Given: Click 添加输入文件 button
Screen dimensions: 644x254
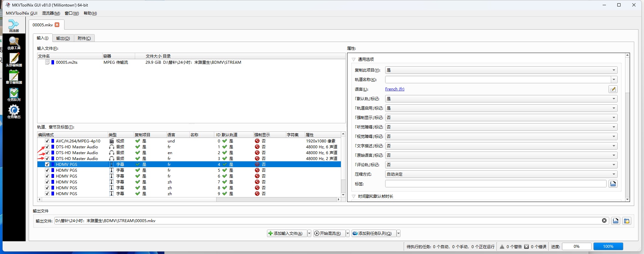Looking at the screenshot, I should (287, 233).
